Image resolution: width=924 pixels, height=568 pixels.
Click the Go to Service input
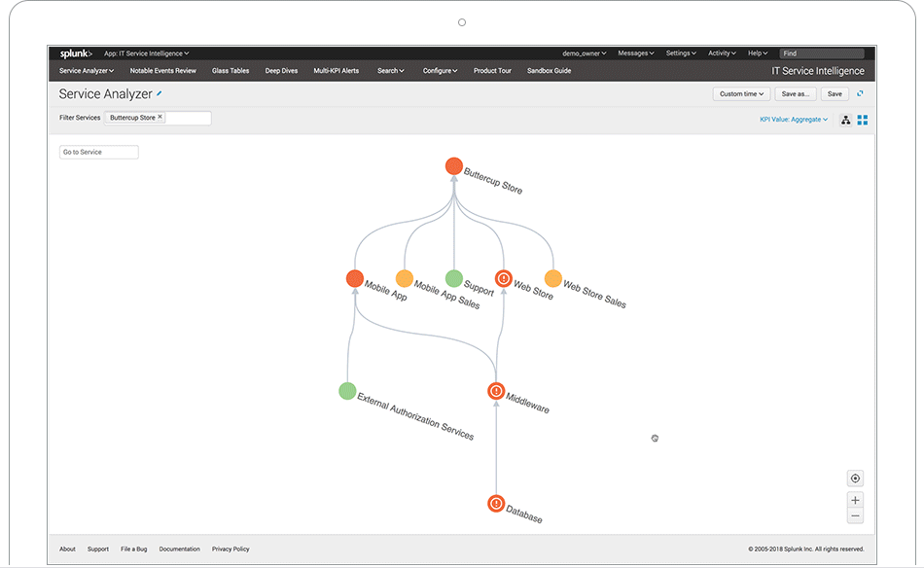point(99,152)
